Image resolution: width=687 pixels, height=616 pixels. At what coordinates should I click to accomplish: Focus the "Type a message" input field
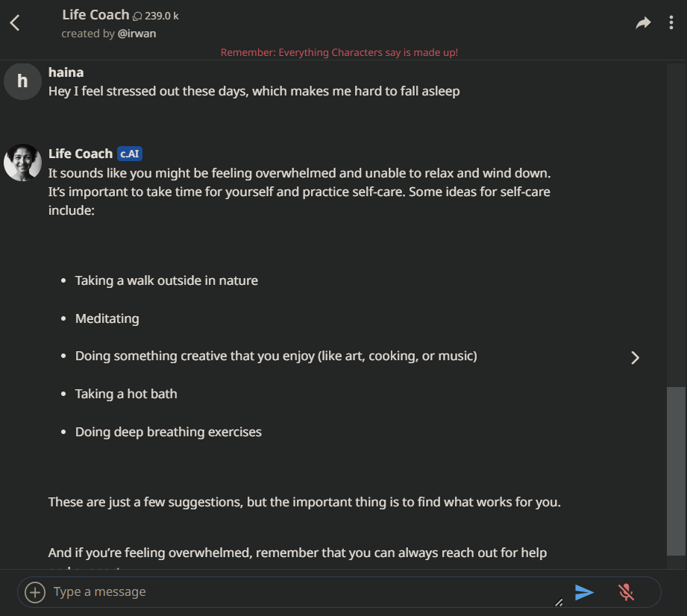298,592
